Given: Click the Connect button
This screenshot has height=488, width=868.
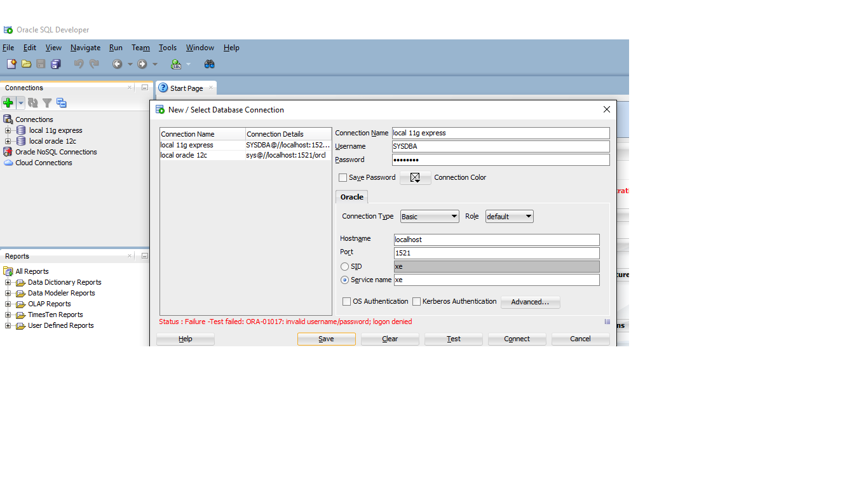Looking at the screenshot, I should coord(517,339).
